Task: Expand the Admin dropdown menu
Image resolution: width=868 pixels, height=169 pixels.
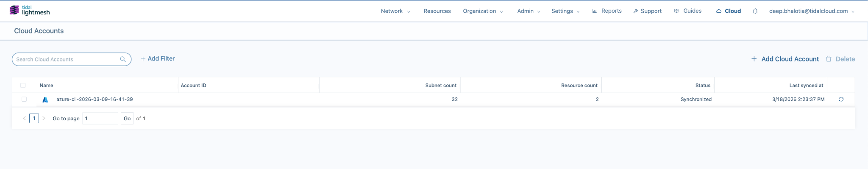Action: tap(529, 11)
